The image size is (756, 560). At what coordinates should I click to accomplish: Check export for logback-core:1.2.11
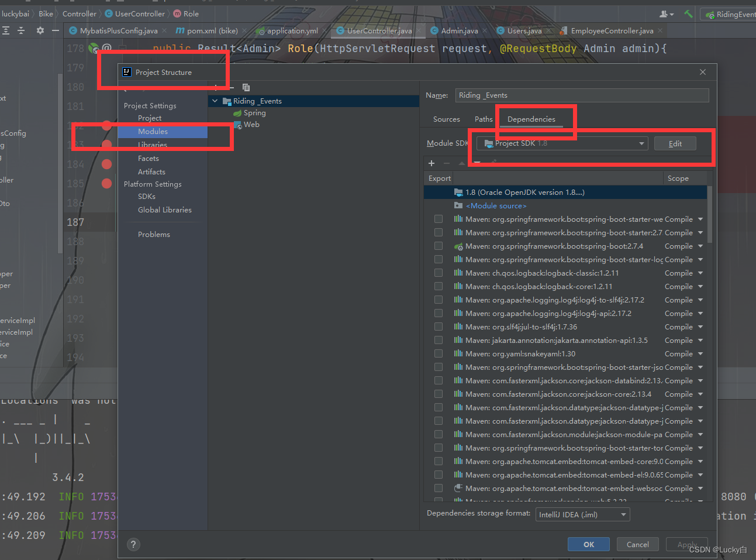(x=439, y=287)
